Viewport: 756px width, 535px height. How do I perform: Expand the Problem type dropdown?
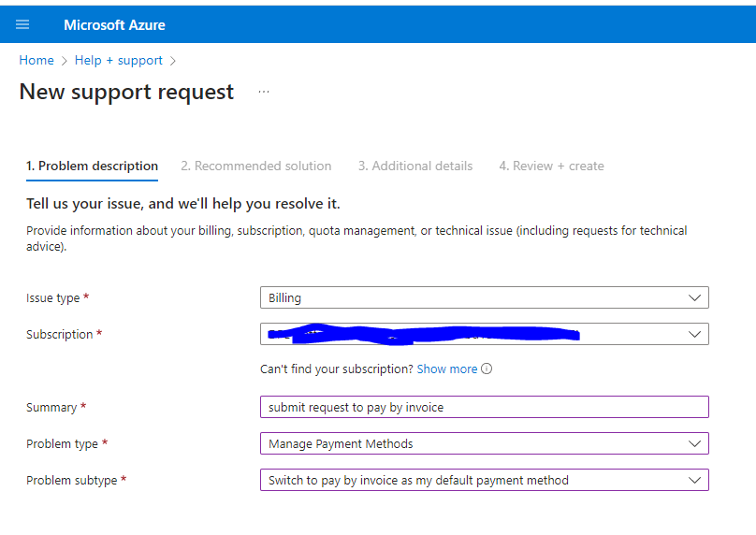coord(484,443)
